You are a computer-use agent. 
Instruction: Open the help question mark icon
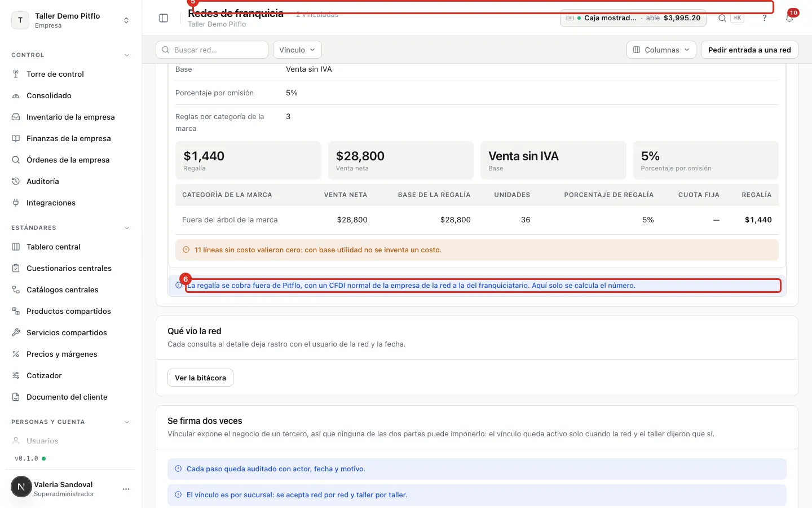pos(765,18)
